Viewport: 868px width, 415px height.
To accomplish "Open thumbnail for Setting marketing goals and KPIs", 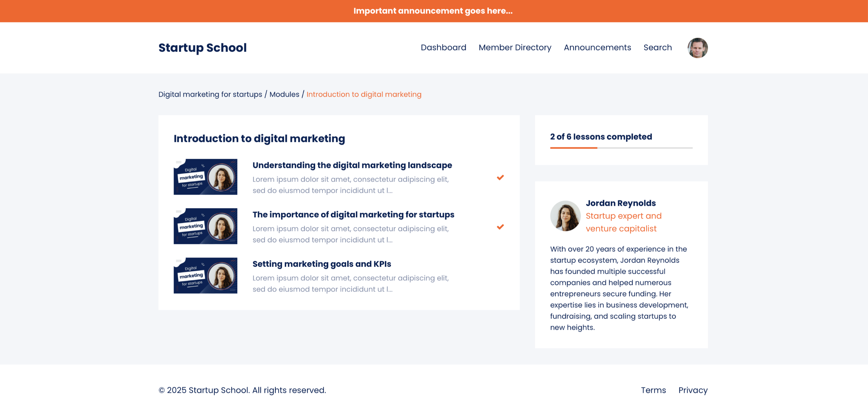I will pyautogui.click(x=205, y=276).
